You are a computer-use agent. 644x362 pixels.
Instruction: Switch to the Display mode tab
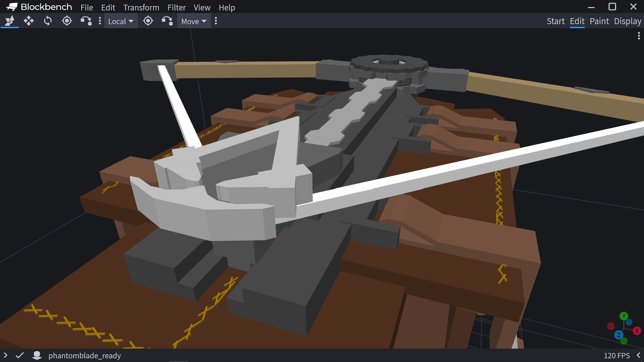[628, 21]
